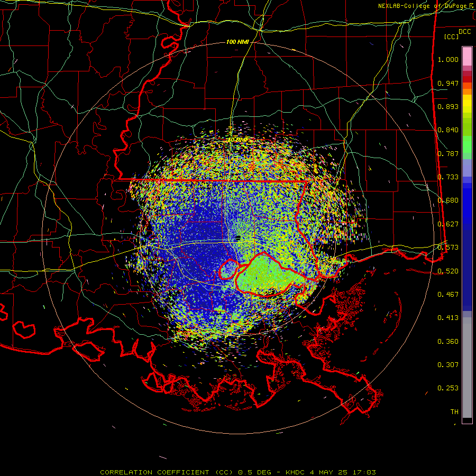476x476 pixels.
Task: Select the 0.893 scale value
Action: pyautogui.click(x=448, y=106)
